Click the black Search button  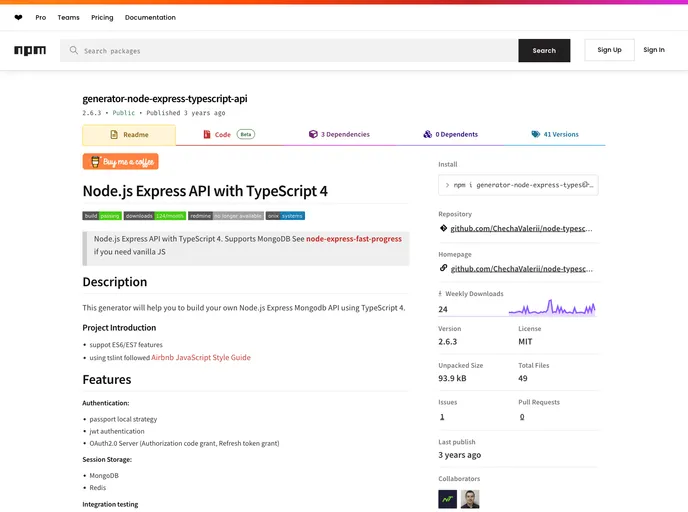(x=544, y=50)
